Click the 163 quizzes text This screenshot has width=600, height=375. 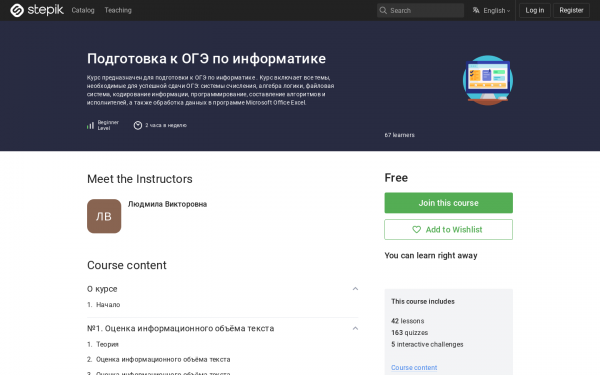pos(409,333)
